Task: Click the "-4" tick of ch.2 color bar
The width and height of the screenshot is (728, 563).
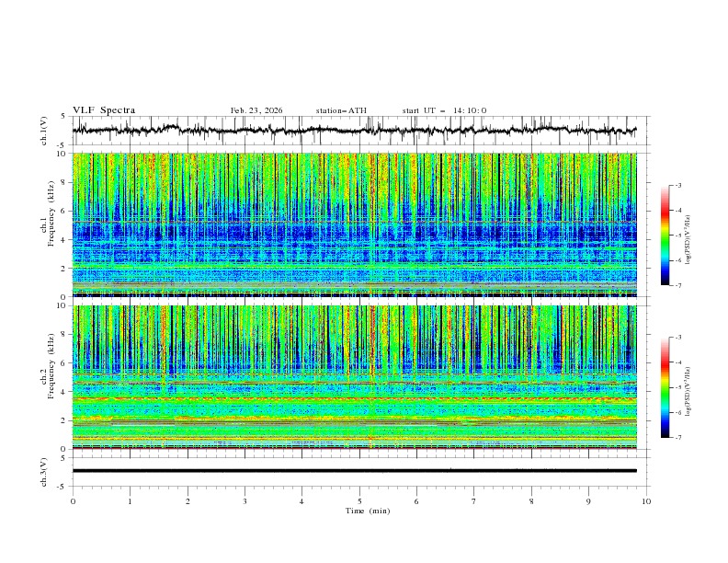Action: 677,362
